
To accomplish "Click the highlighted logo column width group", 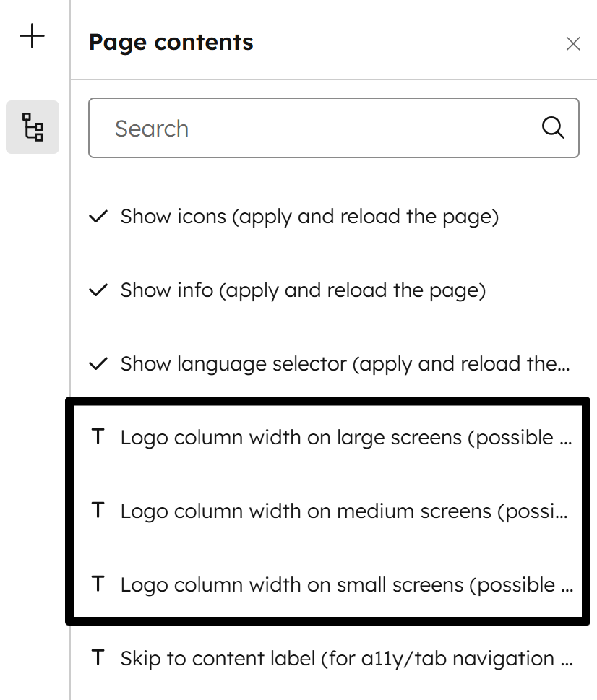I will coord(325,511).
